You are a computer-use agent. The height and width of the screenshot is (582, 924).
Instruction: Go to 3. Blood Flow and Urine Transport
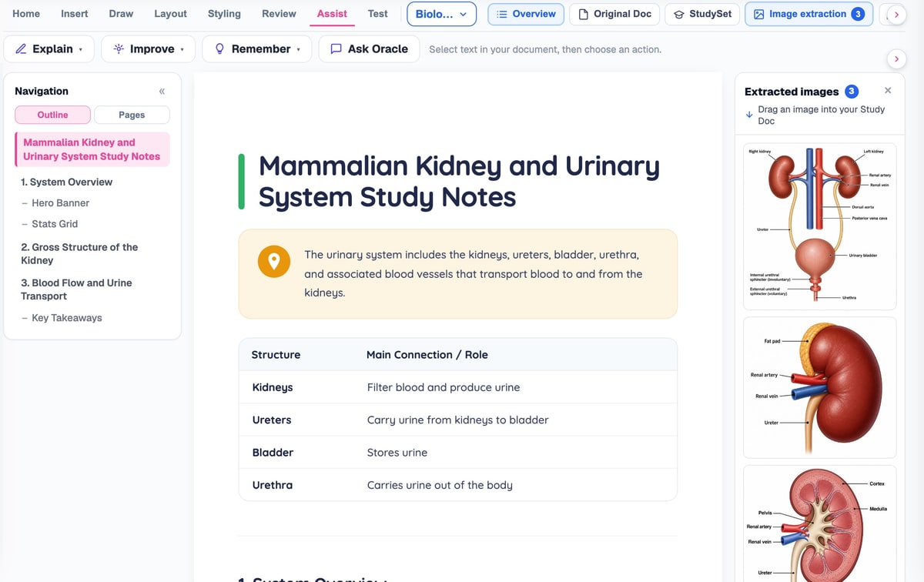(x=76, y=289)
